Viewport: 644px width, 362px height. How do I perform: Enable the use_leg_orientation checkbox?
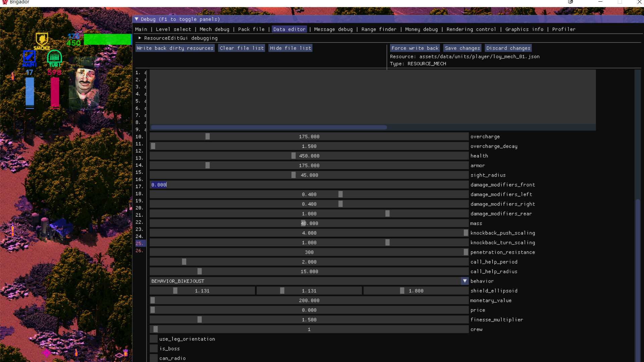[153, 339]
